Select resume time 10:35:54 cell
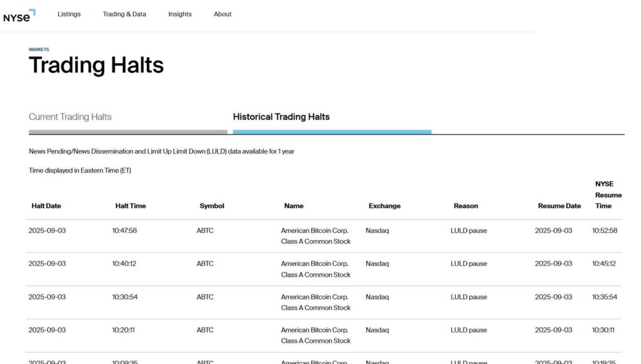Screen dimensions: 641x364 [605, 297]
